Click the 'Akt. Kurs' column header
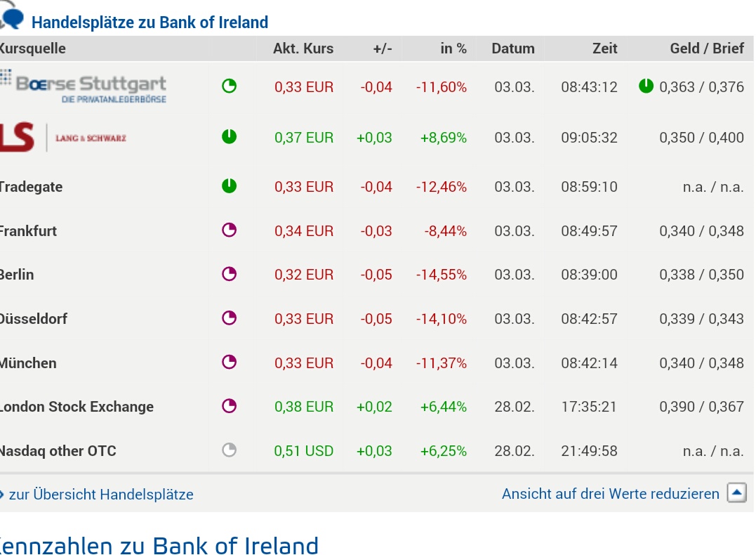 (303, 48)
